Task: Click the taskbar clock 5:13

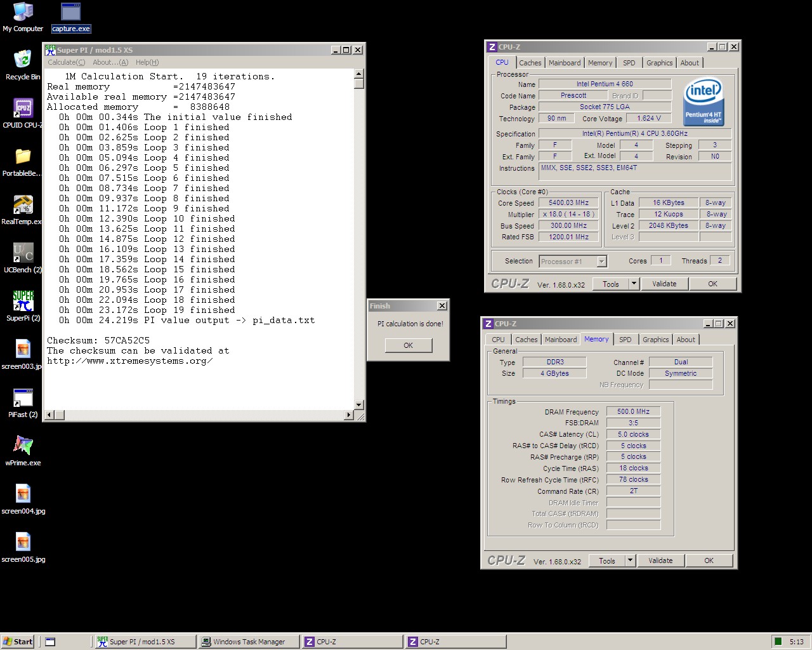Action: (796, 642)
